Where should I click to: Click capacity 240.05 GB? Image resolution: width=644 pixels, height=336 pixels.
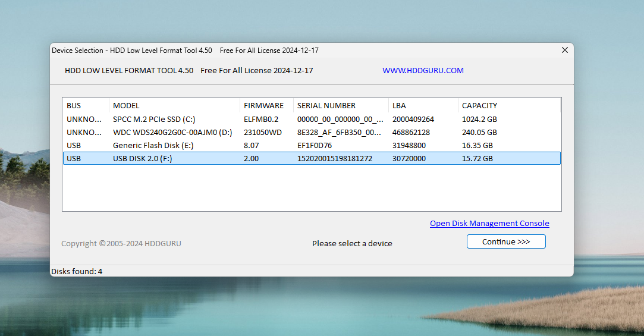coord(479,132)
